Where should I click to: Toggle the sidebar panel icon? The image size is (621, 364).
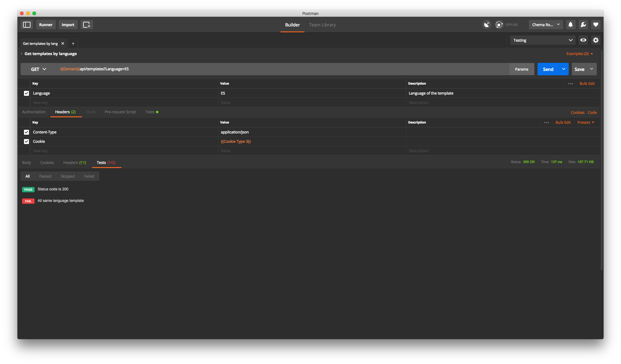[x=27, y=25]
